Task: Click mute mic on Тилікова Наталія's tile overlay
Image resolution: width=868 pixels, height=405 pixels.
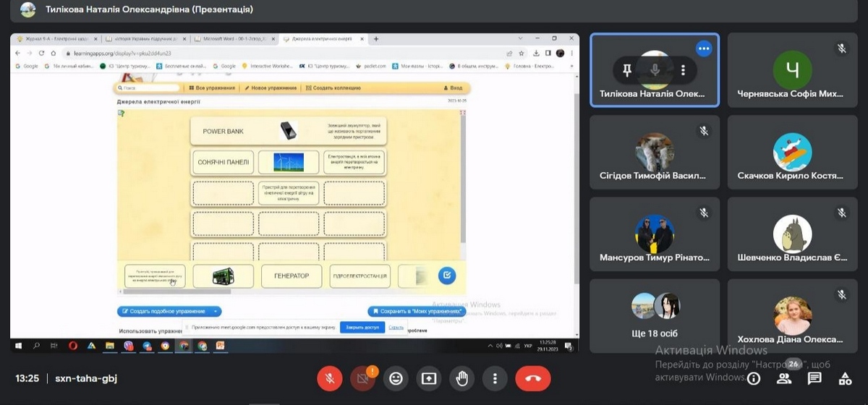Action: (655, 70)
